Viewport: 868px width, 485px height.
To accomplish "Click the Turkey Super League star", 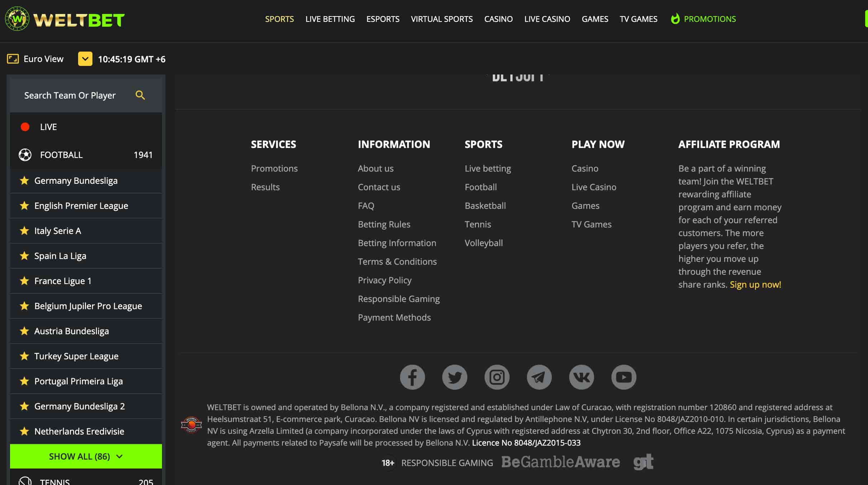I will (24, 356).
